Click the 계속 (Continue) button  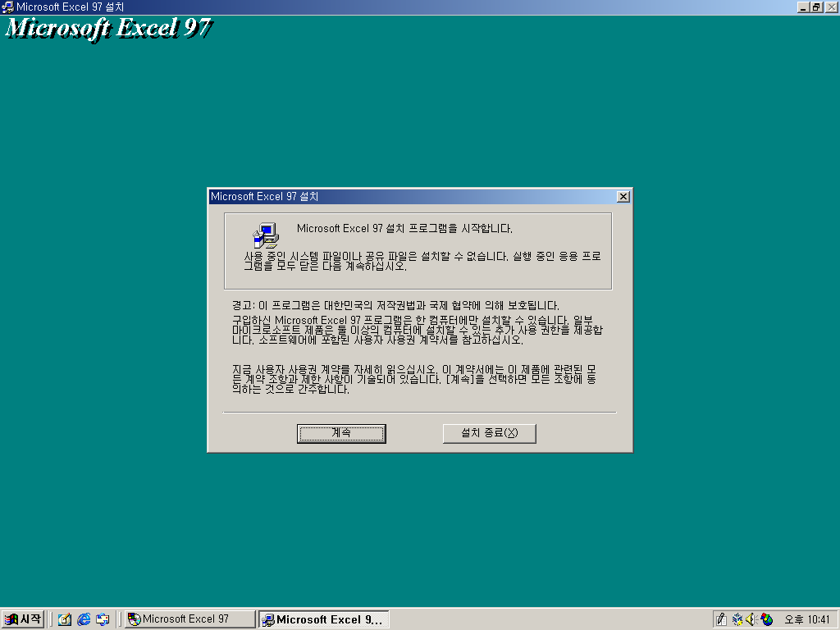[341, 433]
